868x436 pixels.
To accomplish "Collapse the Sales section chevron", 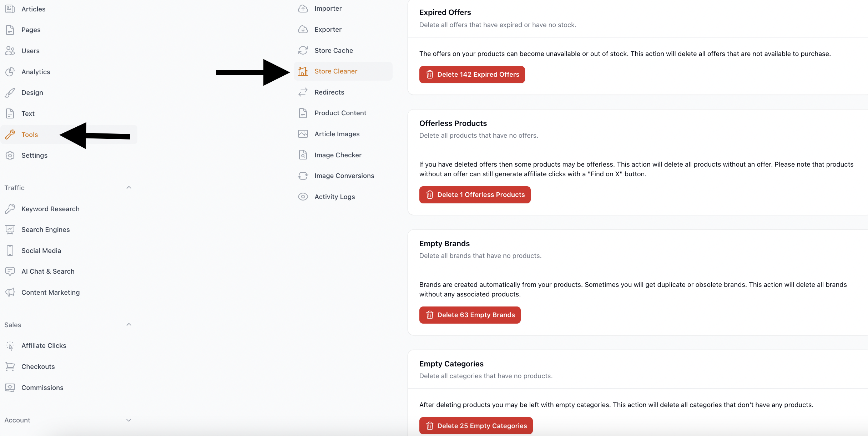I will tap(129, 325).
